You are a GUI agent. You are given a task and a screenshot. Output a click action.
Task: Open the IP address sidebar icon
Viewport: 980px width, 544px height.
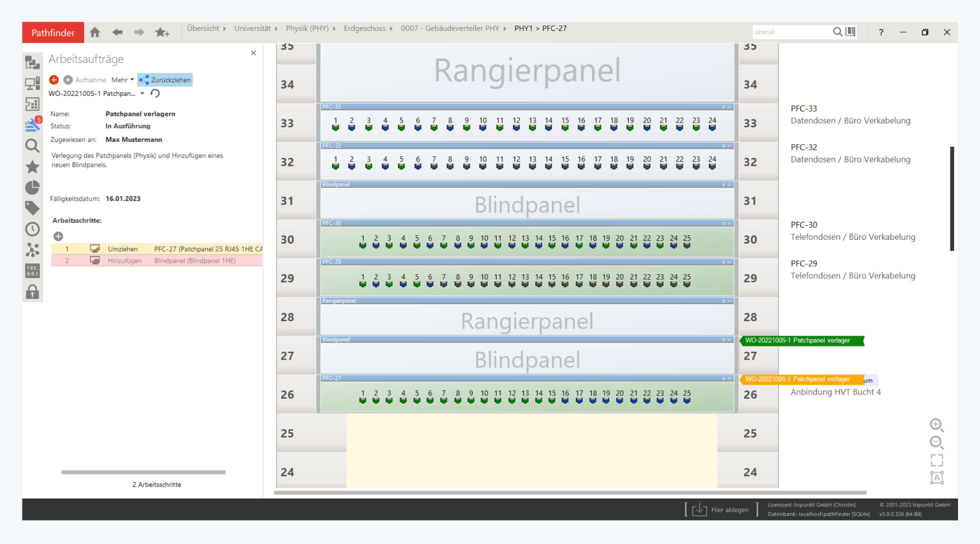pos(32,271)
